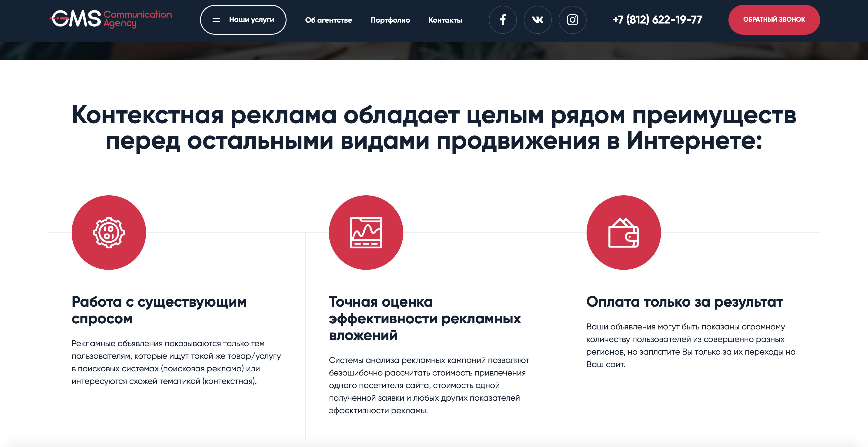The height and width of the screenshot is (447, 868).
Task: Click the analytics chart icon
Action: pyautogui.click(x=366, y=232)
